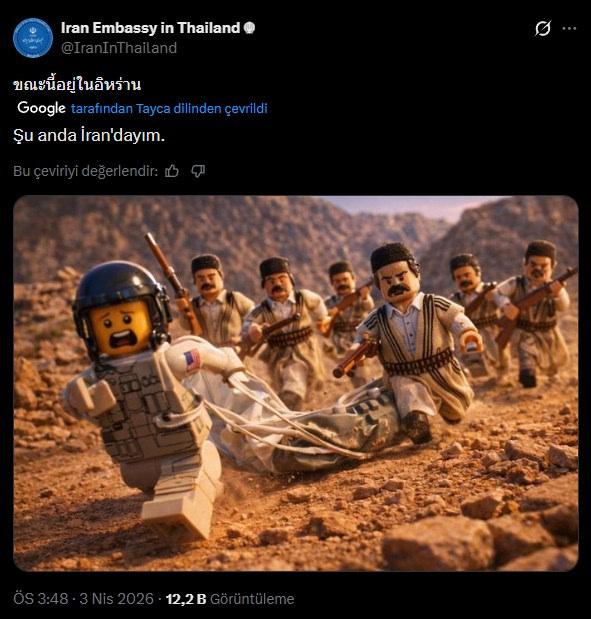
Task: Select the original Thai tweet text
Action: click(x=77, y=85)
